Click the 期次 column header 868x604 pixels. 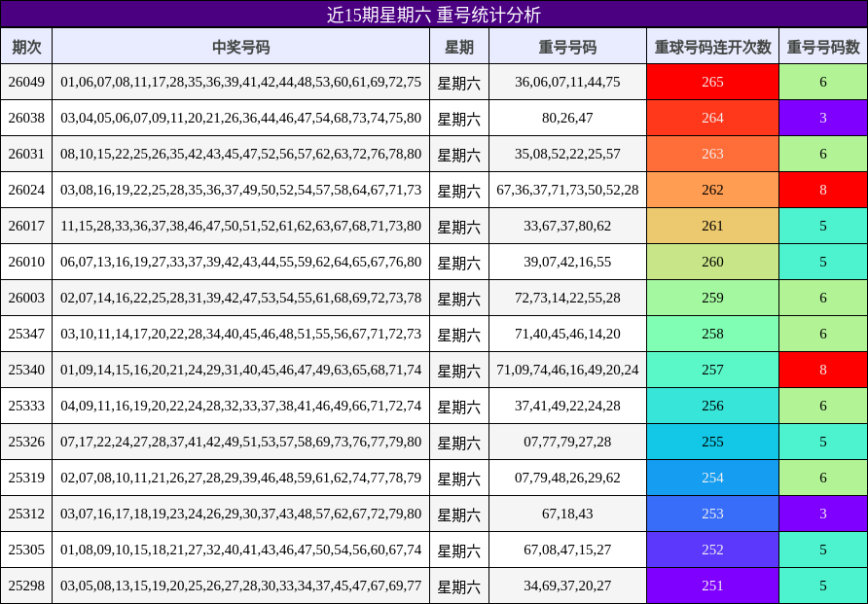point(26,46)
